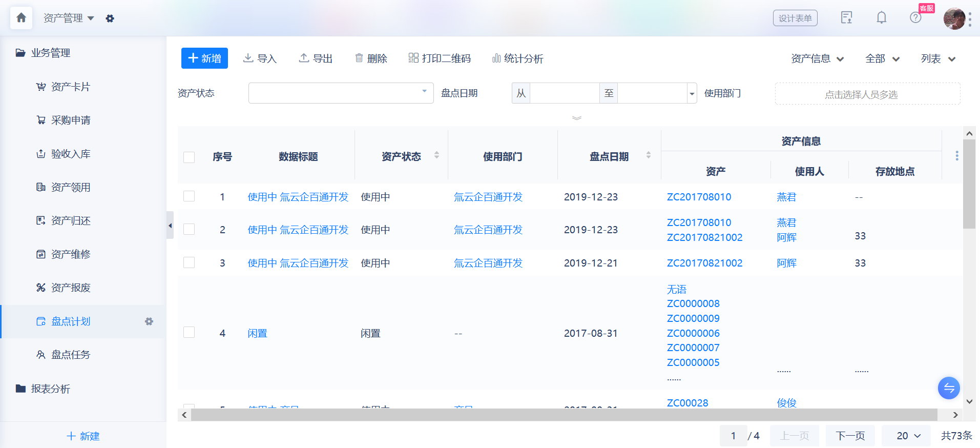Collapse the 业务管理 folder
Viewport: 980px width, 448px height.
[x=43, y=53]
